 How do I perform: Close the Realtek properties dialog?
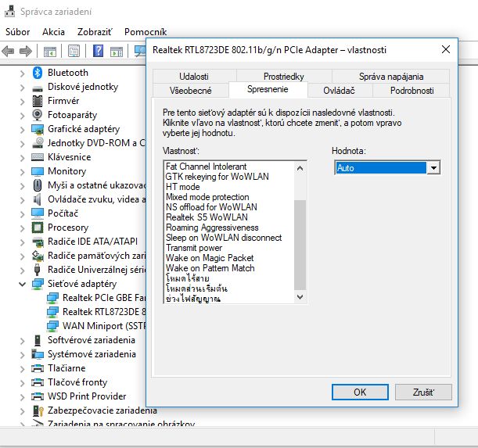(x=446, y=49)
